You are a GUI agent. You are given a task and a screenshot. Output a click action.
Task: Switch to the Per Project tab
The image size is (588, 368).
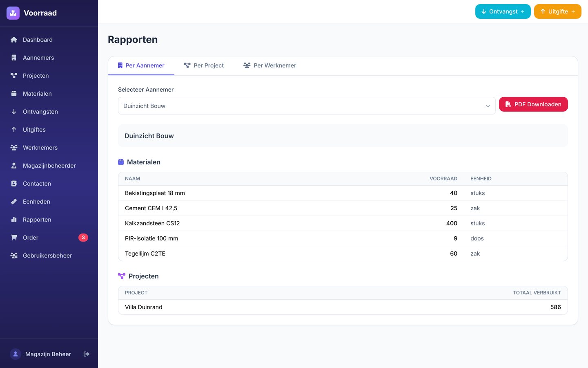click(x=204, y=65)
